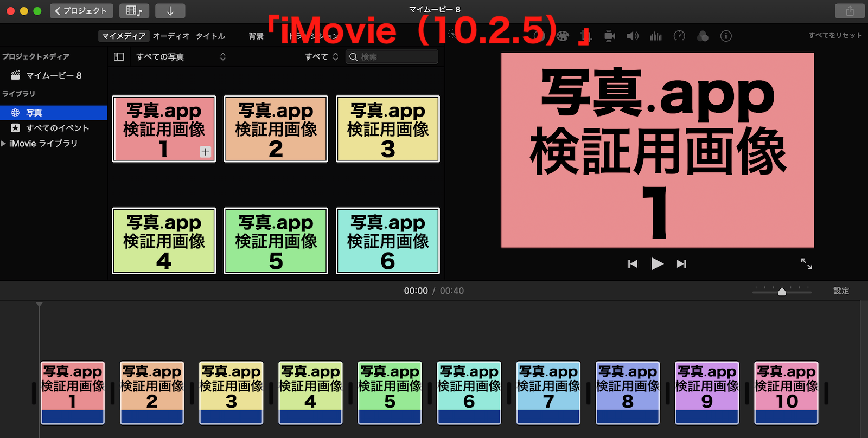
Task: Select browser thumbnail 検証用画像 2
Action: tap(276, 129)
